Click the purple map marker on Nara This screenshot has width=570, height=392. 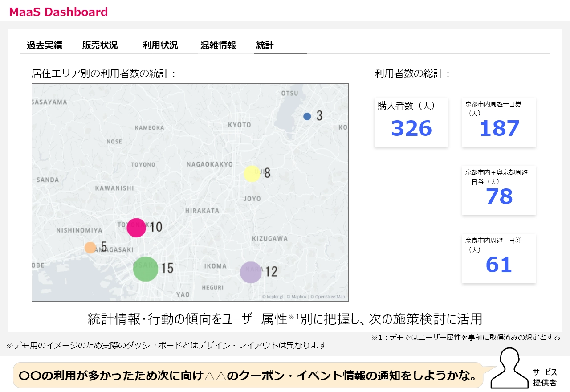(x=251, y=272)
